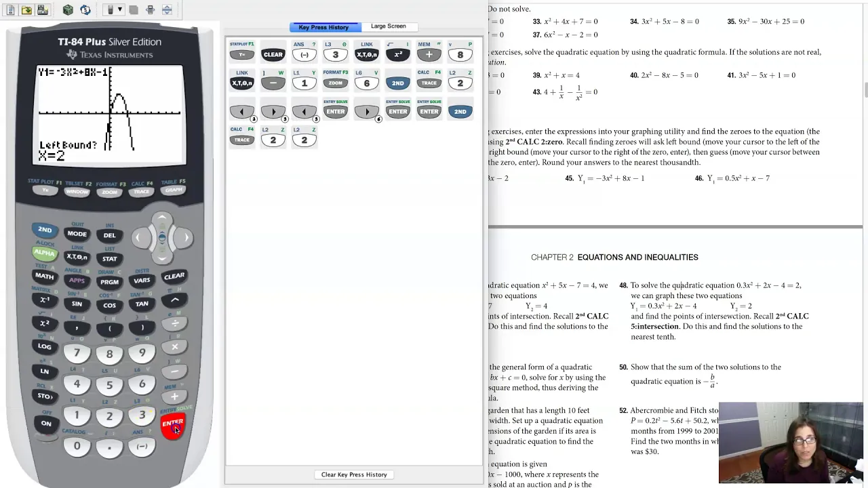The image size is (868, 488).
Task: Click the open folder toolbar icon
Action: coord(26,9)
